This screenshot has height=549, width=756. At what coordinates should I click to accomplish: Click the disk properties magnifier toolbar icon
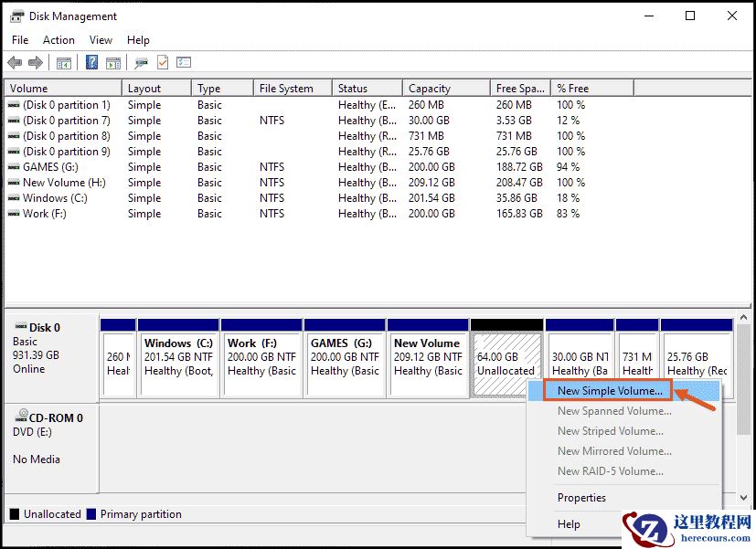(140, 62)
